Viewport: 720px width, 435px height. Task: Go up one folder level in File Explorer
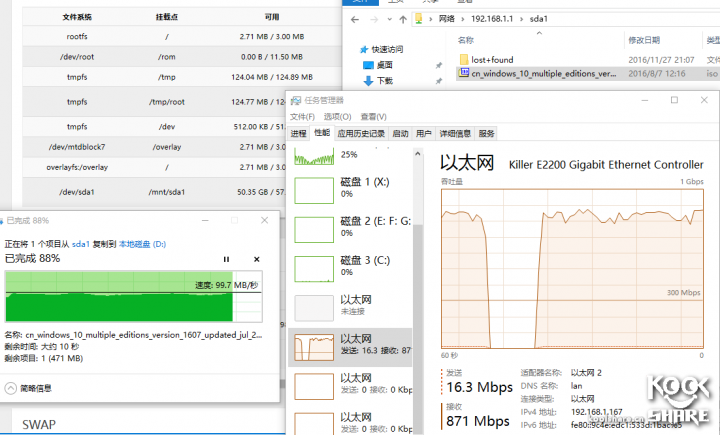point(403,19)
